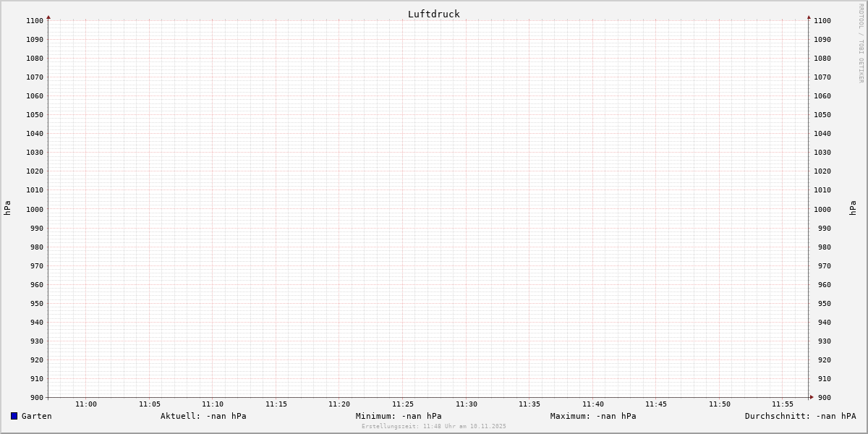Click the 11:55 time axis label

coord(783,404)
